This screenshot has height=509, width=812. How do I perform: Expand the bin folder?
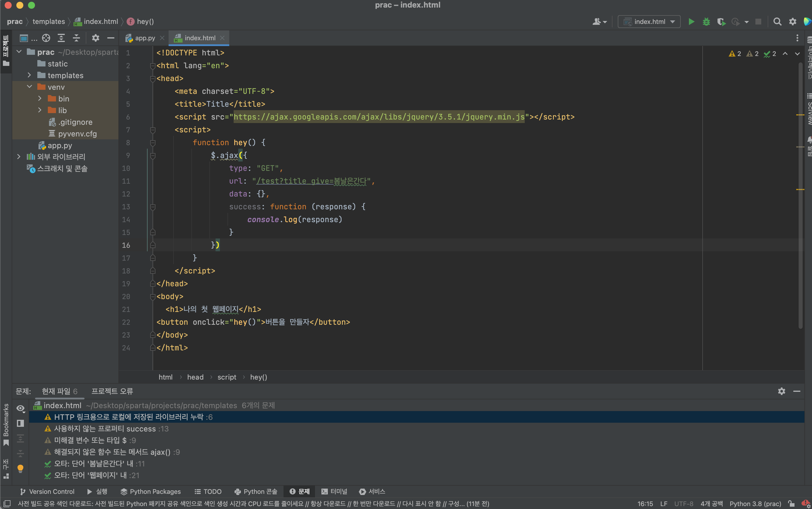[x=40, y=98]
